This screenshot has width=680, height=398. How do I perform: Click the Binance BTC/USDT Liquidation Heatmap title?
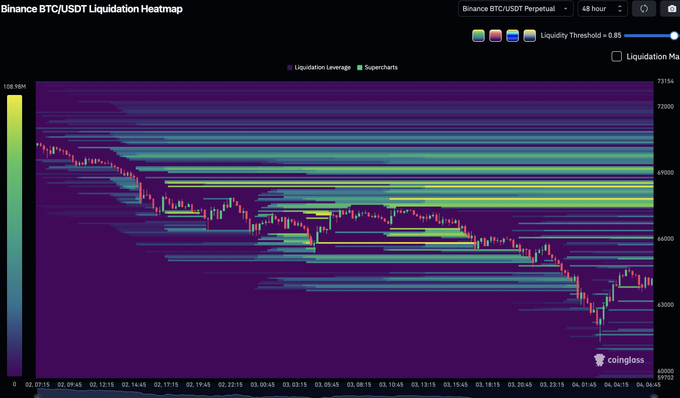(x=92, y=9)
